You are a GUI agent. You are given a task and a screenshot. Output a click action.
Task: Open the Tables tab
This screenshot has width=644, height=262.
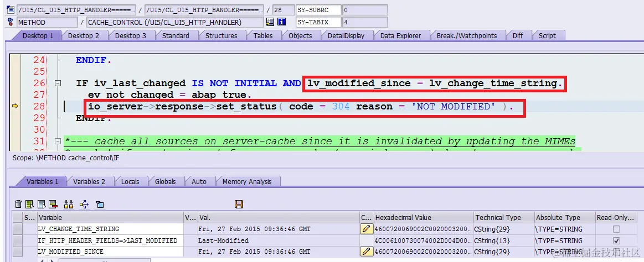coord(263,36)
